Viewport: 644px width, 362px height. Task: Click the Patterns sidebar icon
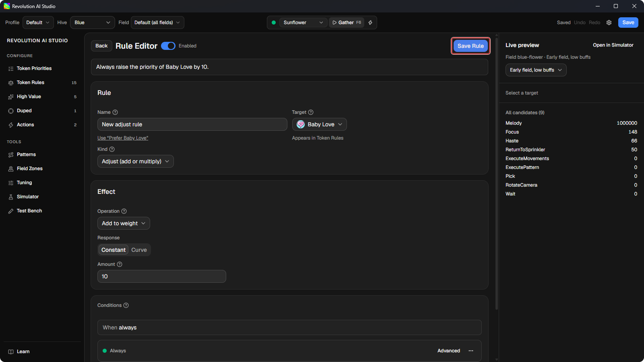(11, 155)
